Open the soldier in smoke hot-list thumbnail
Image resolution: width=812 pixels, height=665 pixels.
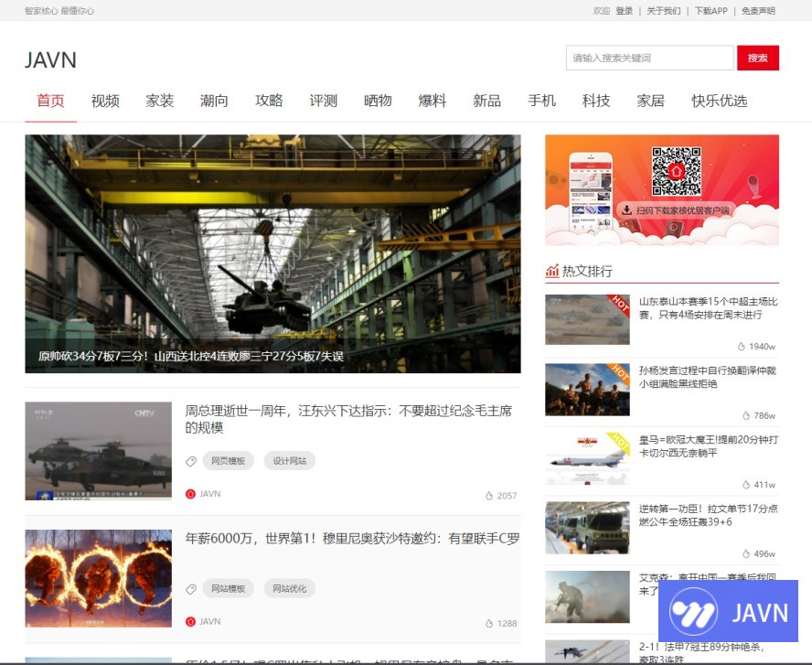[x=587, y=596]
